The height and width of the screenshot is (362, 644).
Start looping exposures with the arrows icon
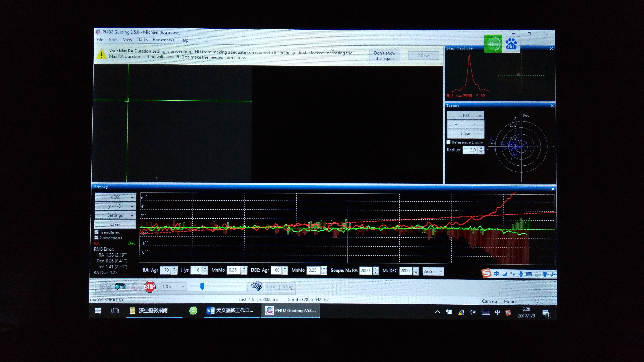click(120, 286)
